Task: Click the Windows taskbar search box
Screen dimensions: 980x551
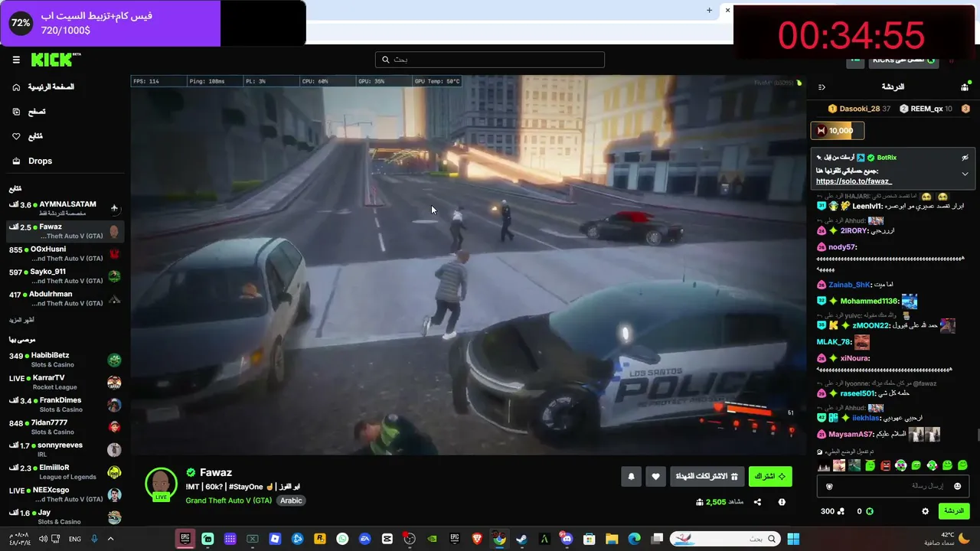Action: tap(724, 539)
